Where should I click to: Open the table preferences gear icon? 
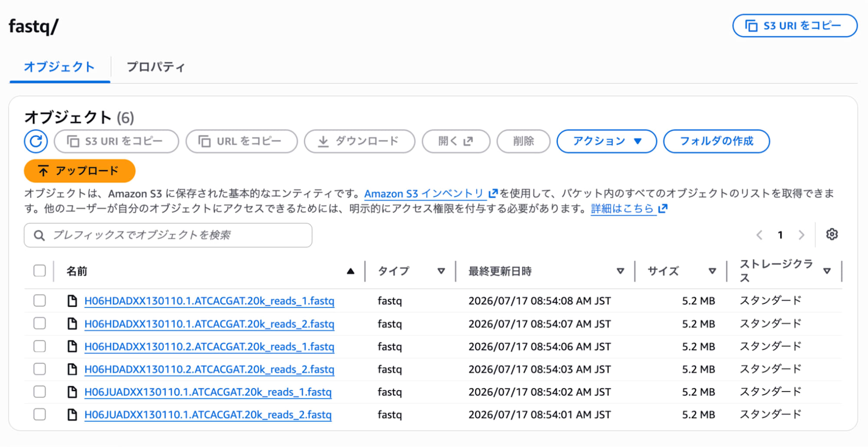pos(832,235)
